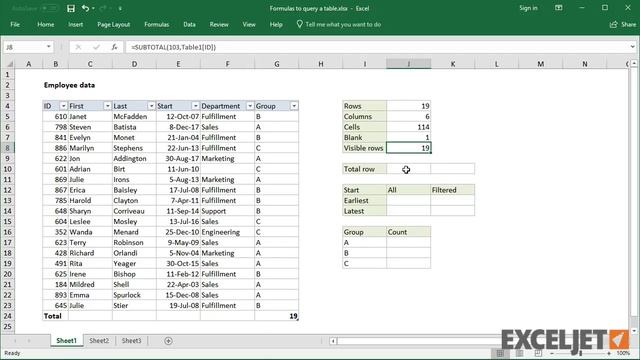Click the Page Layout view icon
The height and width of the screenshot is (360, 640).
pyautogui.click(x=520, y=353)
